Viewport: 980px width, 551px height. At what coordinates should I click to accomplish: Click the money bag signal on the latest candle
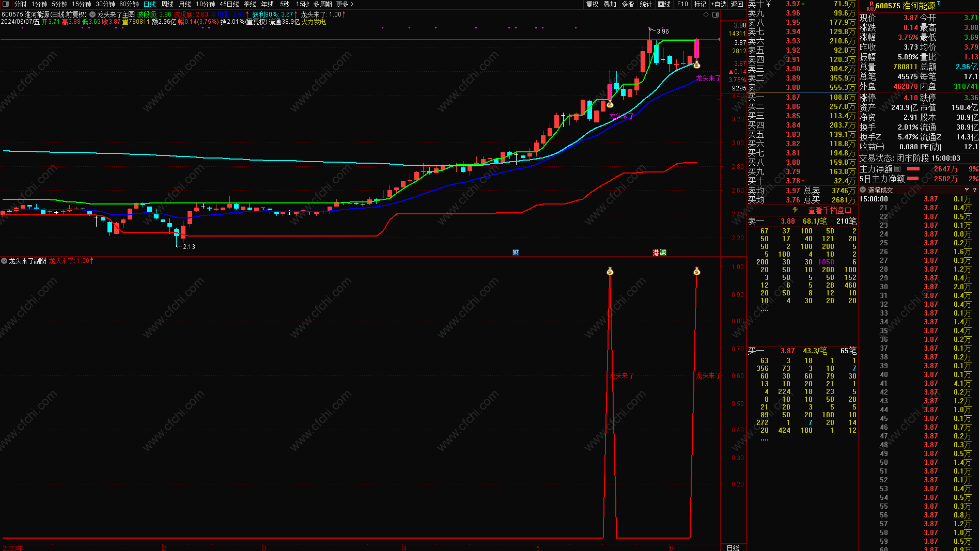click(x=696, y=65)
